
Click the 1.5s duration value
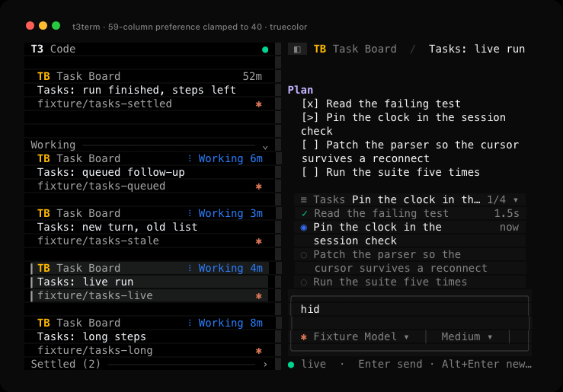click(x=507, y=213)
